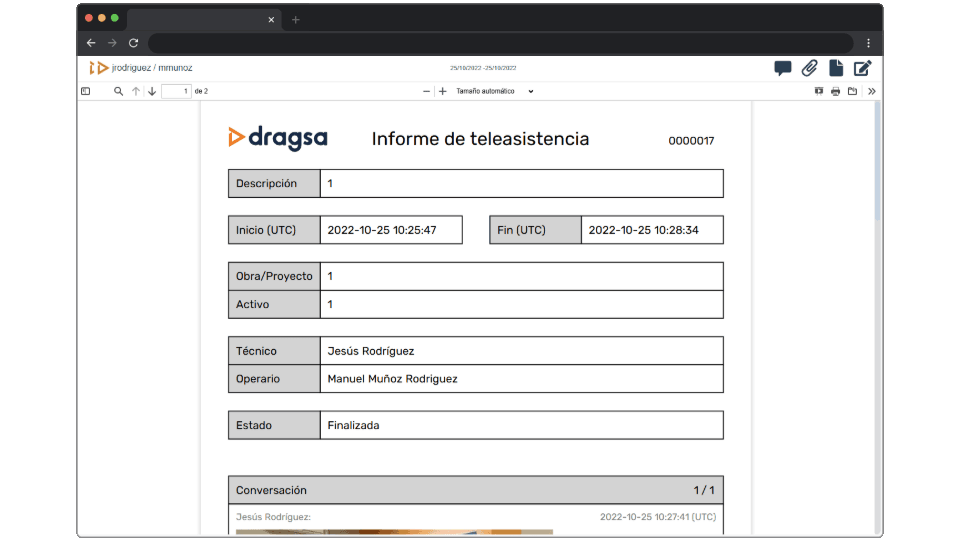Close the current browser tab
Viewport: 960px width, 540px height.
pos(271,20)
